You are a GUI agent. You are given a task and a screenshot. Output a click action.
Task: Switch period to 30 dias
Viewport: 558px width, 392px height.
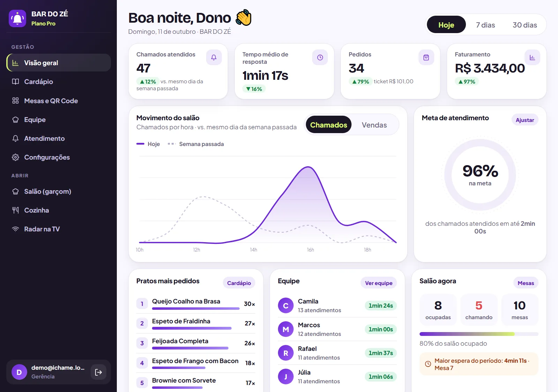point(525,25)
